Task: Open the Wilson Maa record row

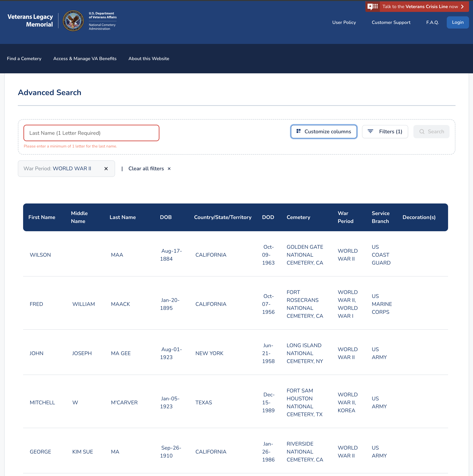Action: 40,255
